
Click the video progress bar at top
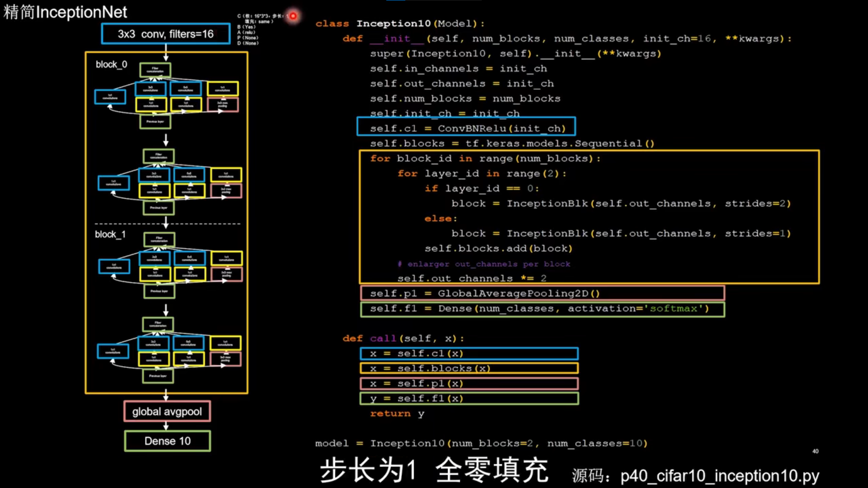[x=434, y=1]
